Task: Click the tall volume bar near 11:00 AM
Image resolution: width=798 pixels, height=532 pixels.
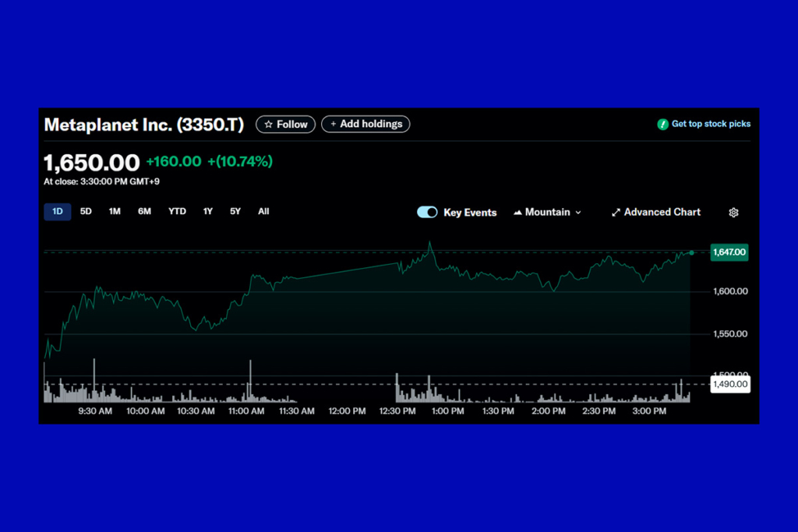Action: [x=250, y=380]
